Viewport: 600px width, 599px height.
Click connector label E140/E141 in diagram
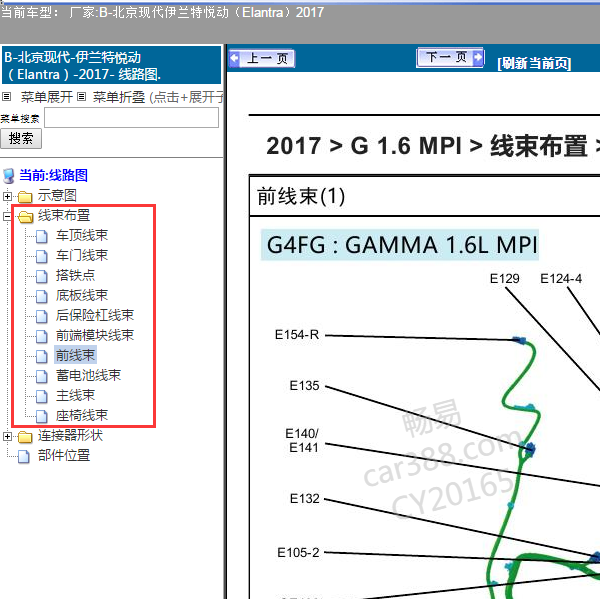tap(302, 440)
